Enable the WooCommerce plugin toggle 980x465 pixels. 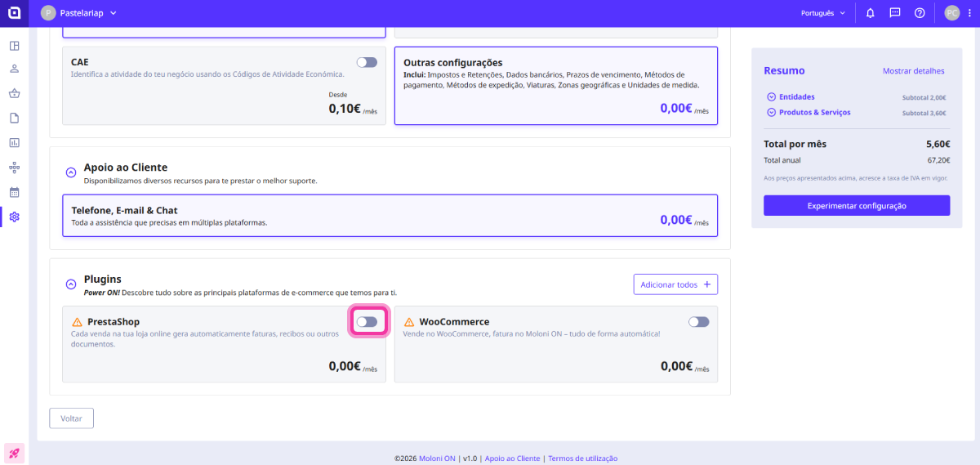[698, 322]
